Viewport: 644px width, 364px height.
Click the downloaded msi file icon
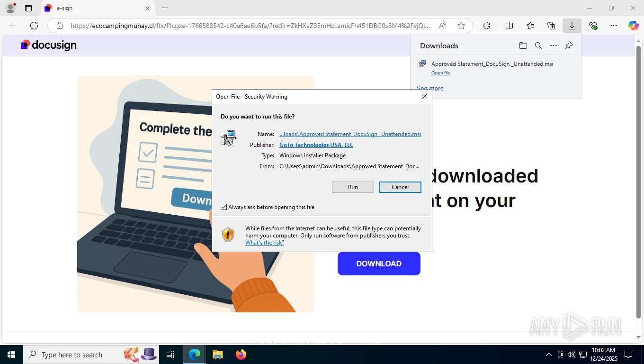pos(422,64)
